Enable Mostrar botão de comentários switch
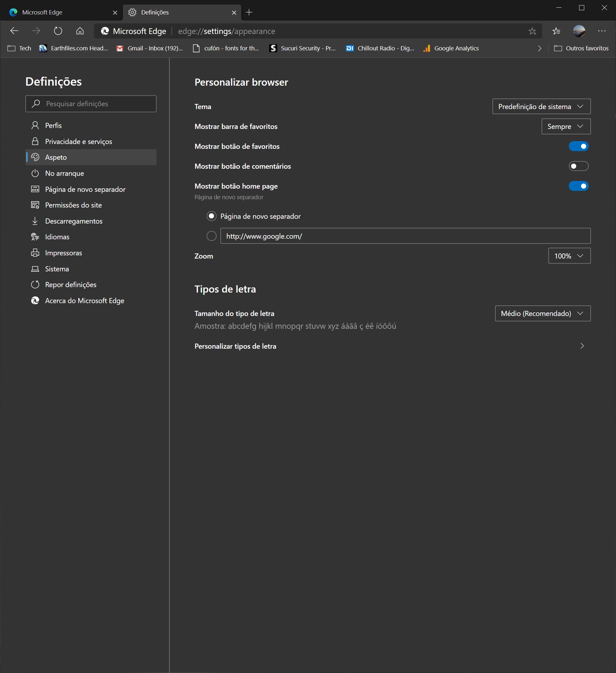This screenshot has width=616, height=673. click(578, 166)
